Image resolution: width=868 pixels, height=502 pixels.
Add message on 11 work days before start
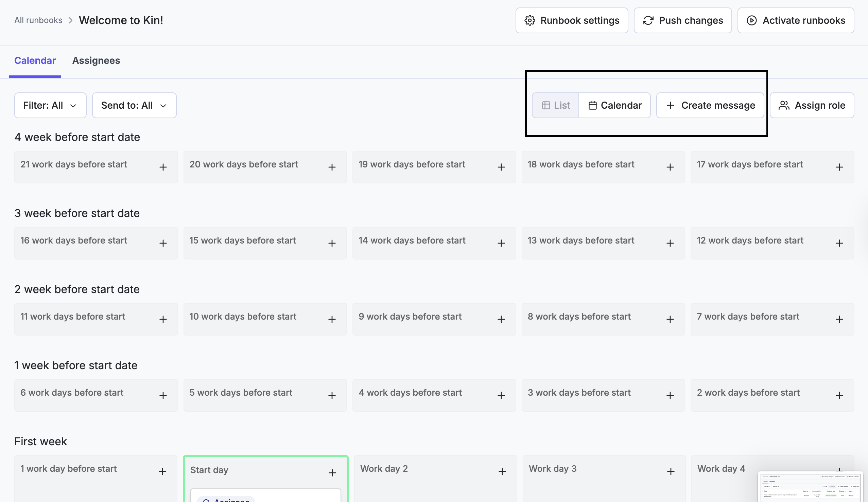pyautogui.click(x=163, y=320)
